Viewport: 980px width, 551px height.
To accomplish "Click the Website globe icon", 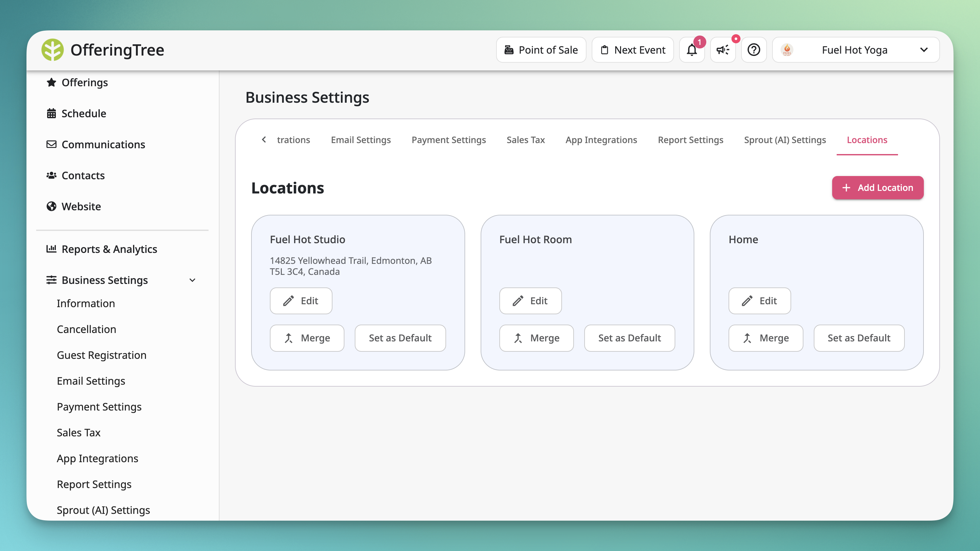I will pyautogui.click(x=52, y=206).
